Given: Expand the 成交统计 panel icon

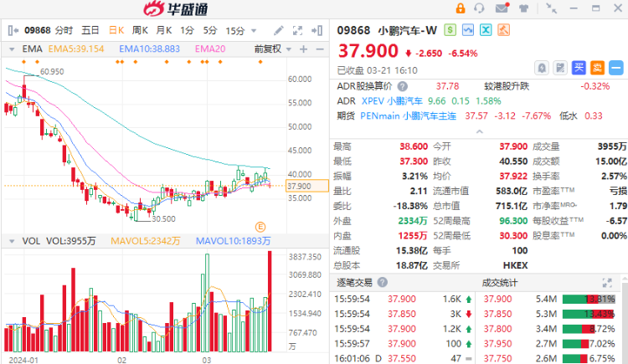Looking at the screenshot, I should (607, 283).
